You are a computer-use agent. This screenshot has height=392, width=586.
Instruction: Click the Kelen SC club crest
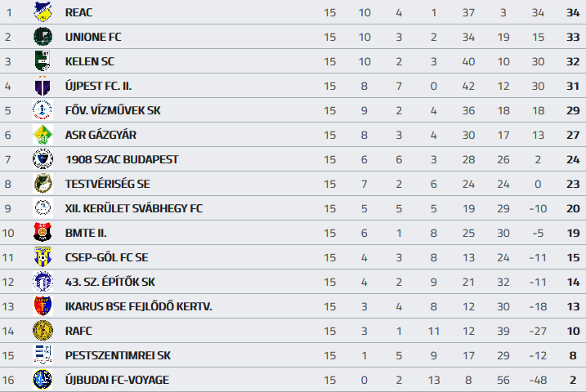(42, 61)
